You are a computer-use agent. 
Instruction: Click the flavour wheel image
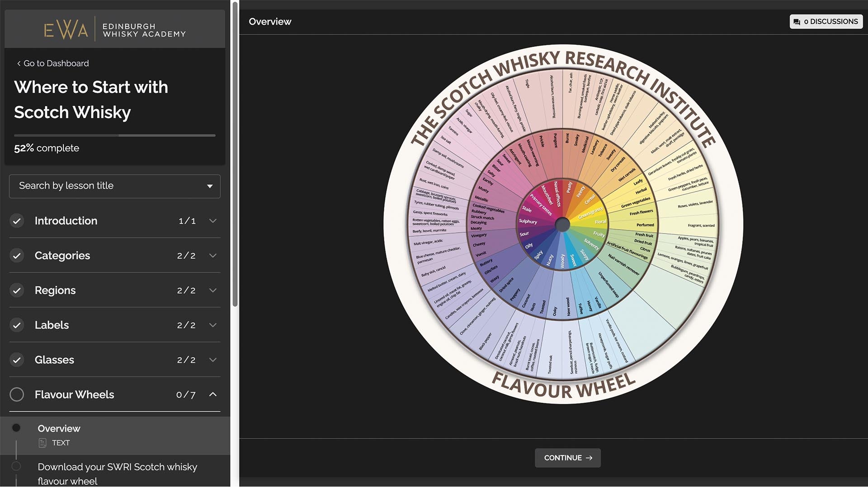562,225
